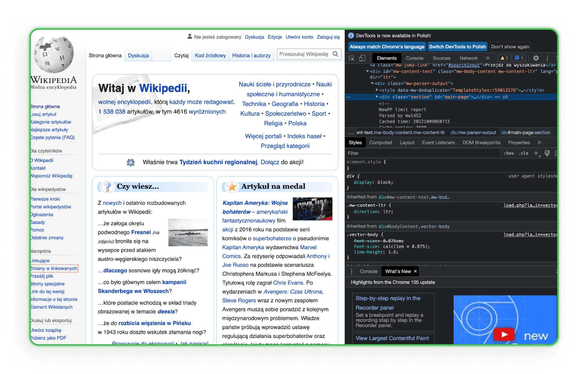Open Step-by-step replay in Recorder panel
The image size is (588, 374).
pos(393,312)
